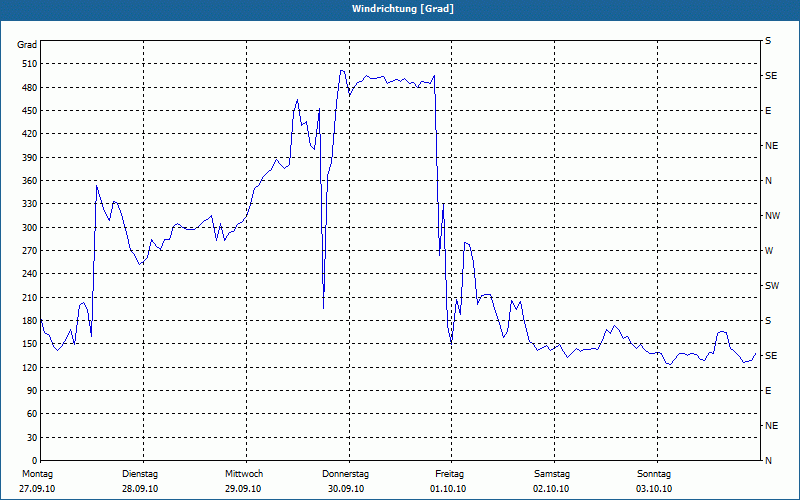
Task: Pick the 'Donnerstag' day label
Action: pyautogui.click(x=345, y=474)
